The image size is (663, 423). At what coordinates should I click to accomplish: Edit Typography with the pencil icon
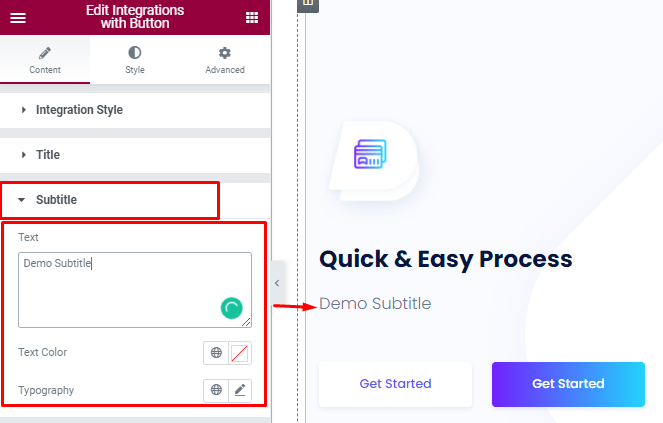(x=240, y=390)
